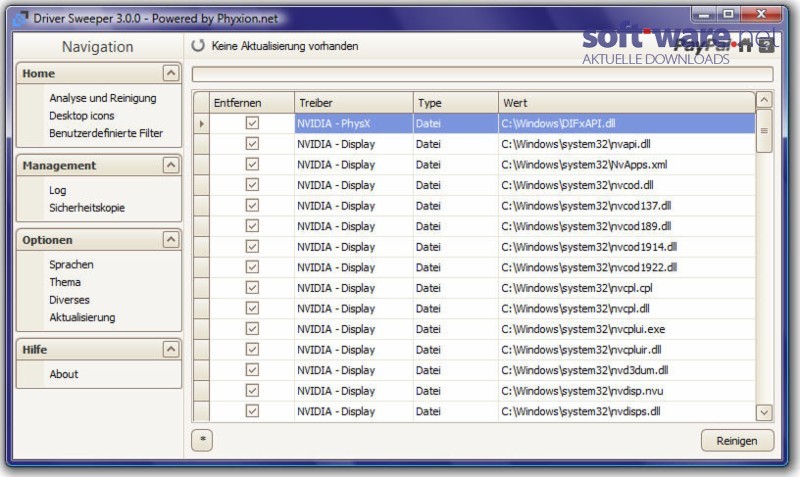Image resolution: width=800 pixels, height=477 pixels.
Task: Collapse the Home navigation section
Action: coord(171,73)
